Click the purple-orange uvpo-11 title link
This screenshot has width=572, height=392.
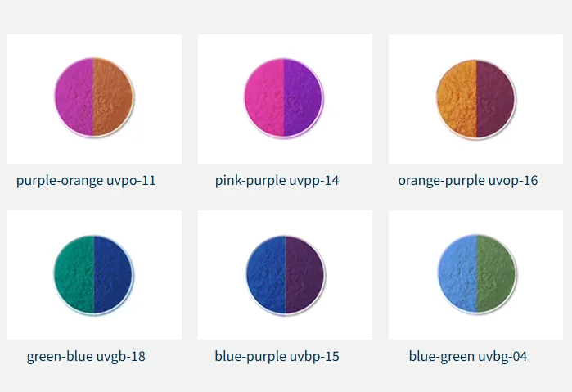click(86, 181)
